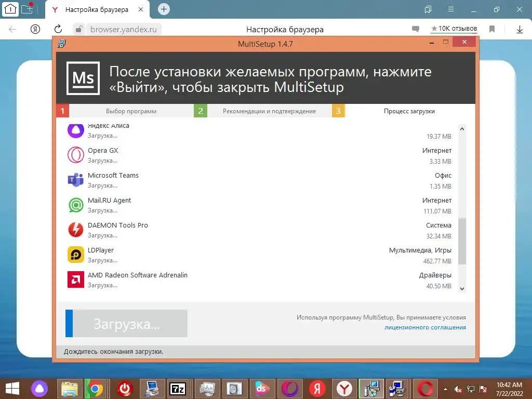The image size is (532, 399).
Task: Open Google Chrome from the taskbar
Action: (x=95, y=389)
